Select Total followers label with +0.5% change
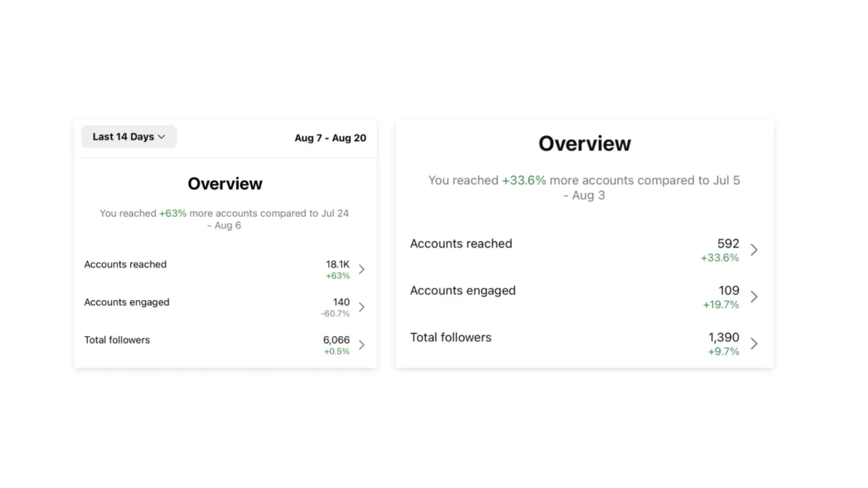The height and width of the screenshot is (488, 868). pyautogui.click(x=117, y=340)
